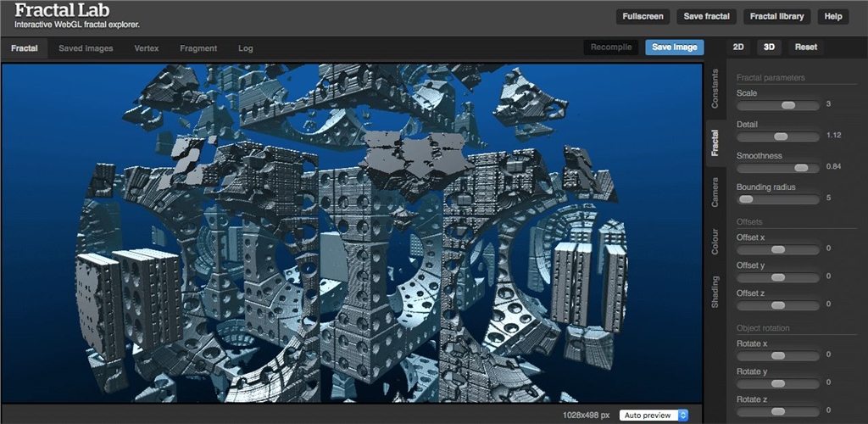The image size is (868, 424).
Task: Switch to 2D fractal mode
Action: click(738, 47)
